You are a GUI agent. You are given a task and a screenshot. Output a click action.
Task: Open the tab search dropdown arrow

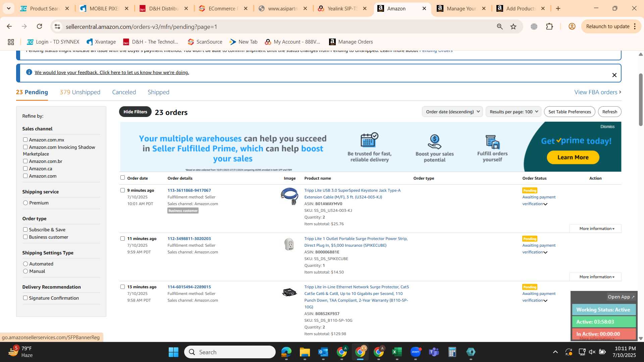click(8, 8)
